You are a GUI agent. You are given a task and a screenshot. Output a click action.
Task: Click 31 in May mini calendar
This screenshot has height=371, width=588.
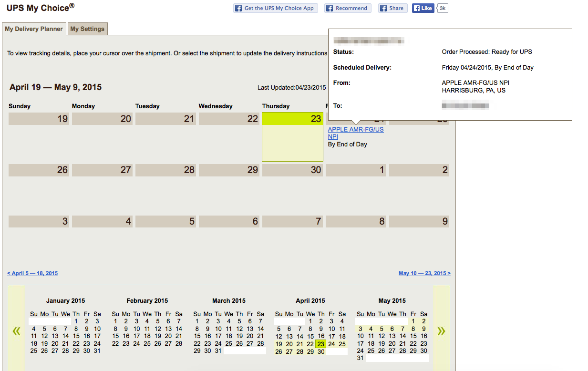pos(361,358)
